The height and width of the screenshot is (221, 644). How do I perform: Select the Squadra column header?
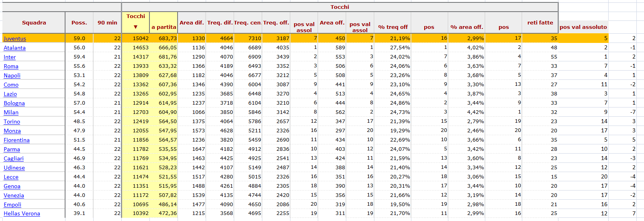(34, 22)
